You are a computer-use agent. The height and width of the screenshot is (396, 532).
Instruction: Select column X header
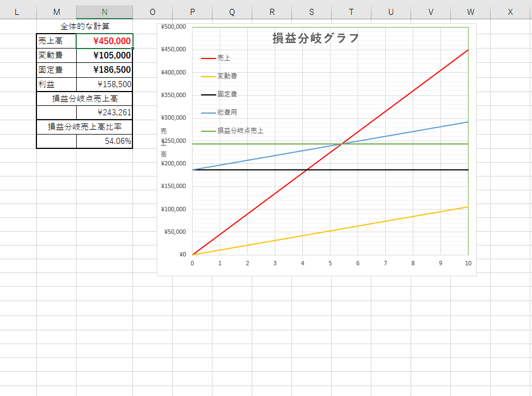(x=510, y=12)
